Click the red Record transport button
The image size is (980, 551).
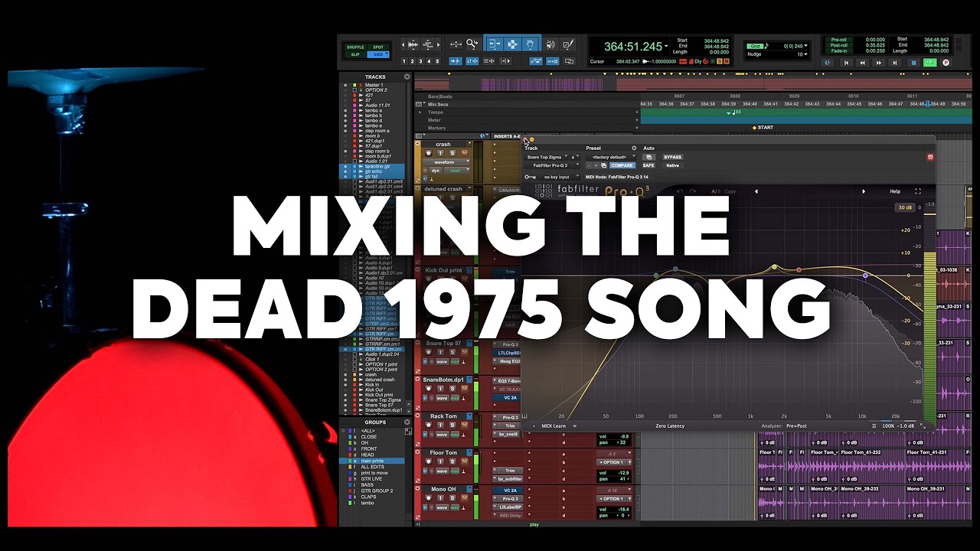tap(946, 63)
